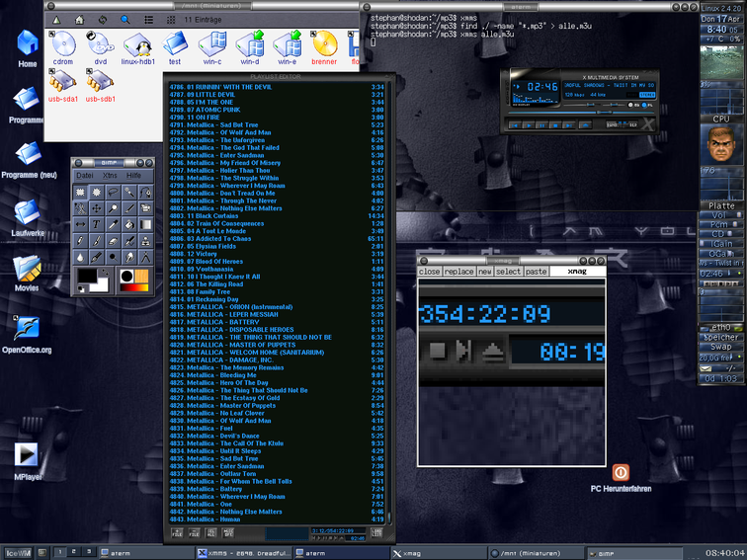Open the orange pattern selector in GIMP

[141, 277]
